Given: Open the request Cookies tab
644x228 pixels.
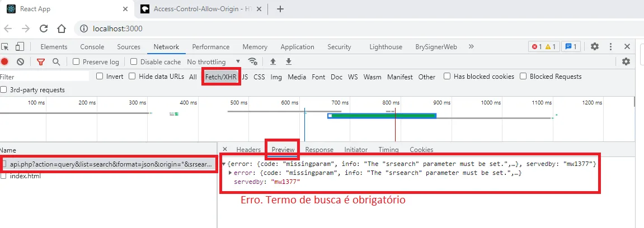Looking at the screenshot, I should (421, 149).
